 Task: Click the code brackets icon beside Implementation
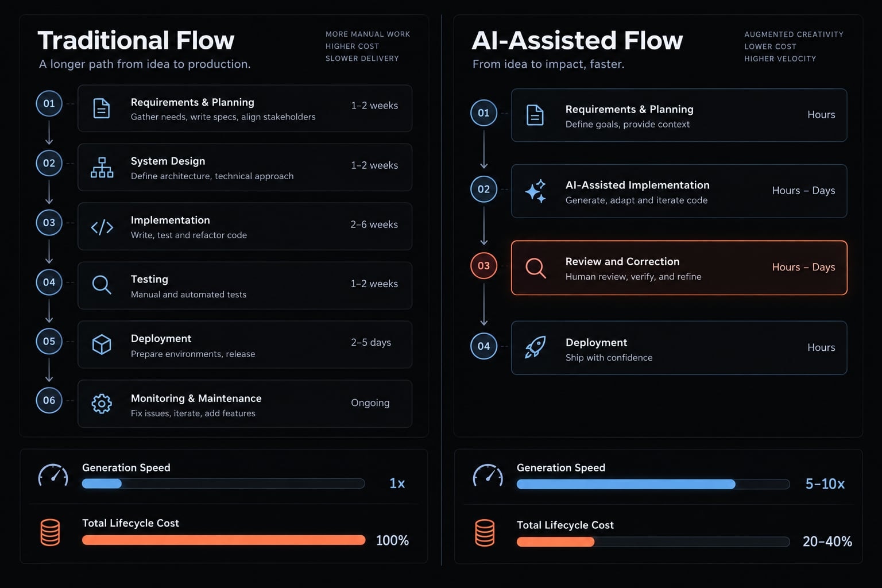[102, 227]
